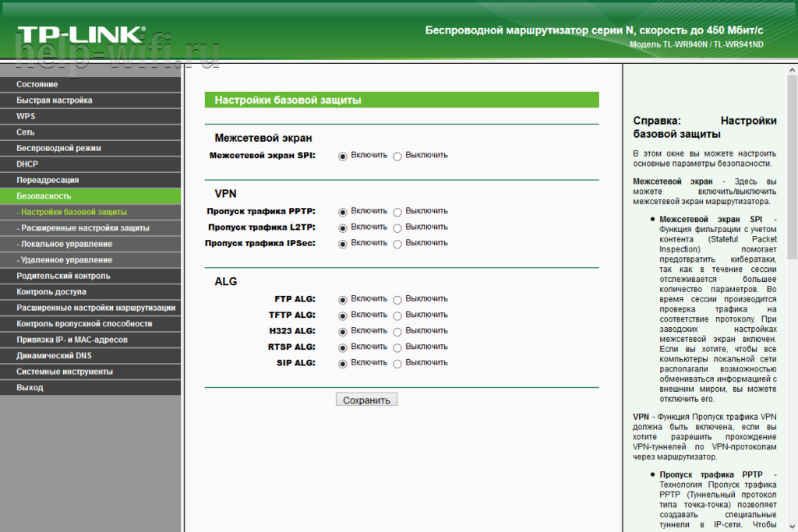The height and width of the screenshot is (532, 798).
Task: Disable H323 ALG
Action: [397, 332]
